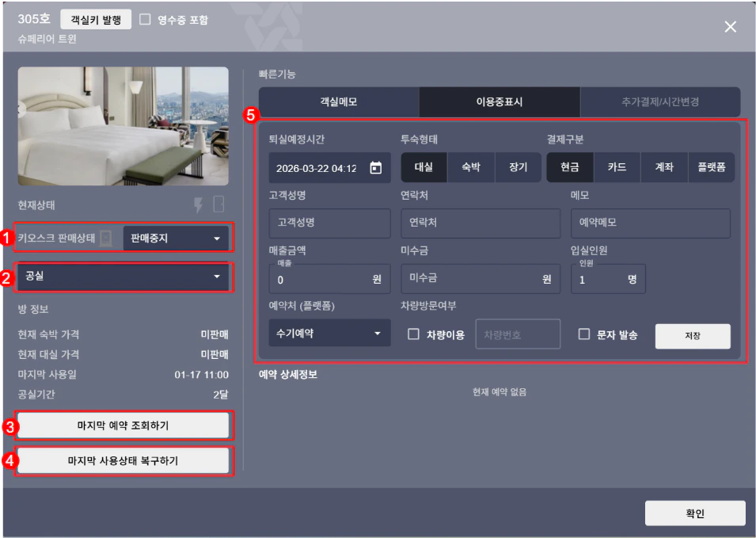Choose 계좌 payment method
This screenshot has width=756, height=538.
(664, 167)
